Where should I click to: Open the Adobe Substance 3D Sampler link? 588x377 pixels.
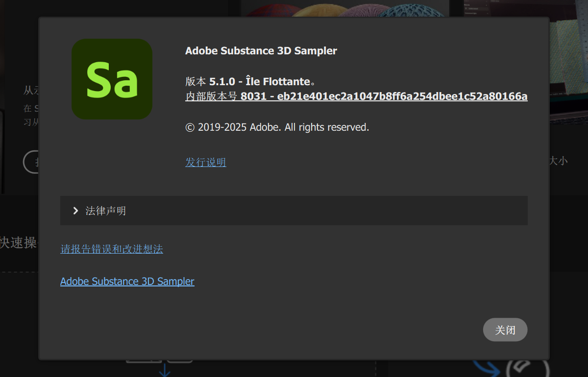(127, 282)
